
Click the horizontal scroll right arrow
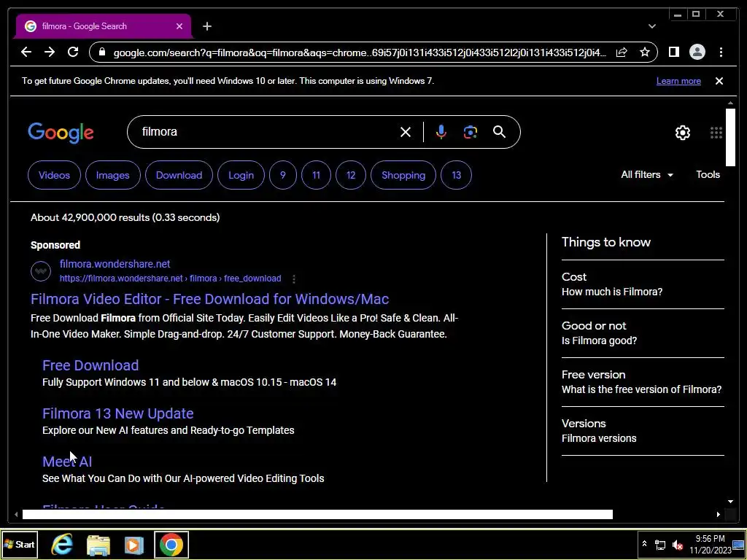pos(718,514)
